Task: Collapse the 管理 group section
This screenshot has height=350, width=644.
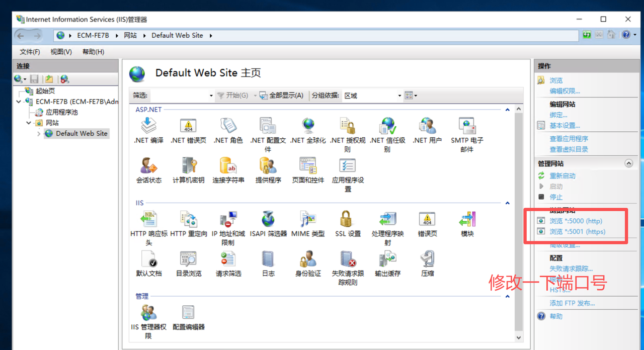Action: pos(507,297)
